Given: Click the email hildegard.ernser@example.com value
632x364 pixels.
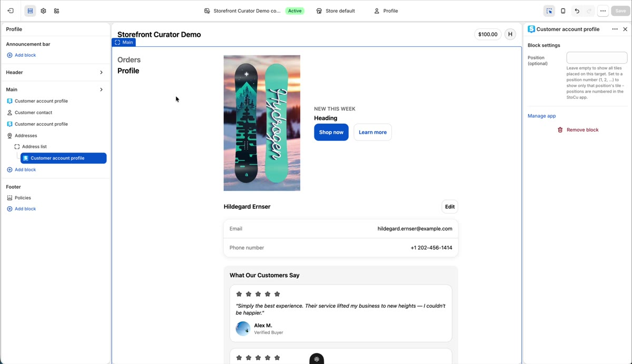Looking at the screenshot, I should pyautogui.click(x=415, y=229).
